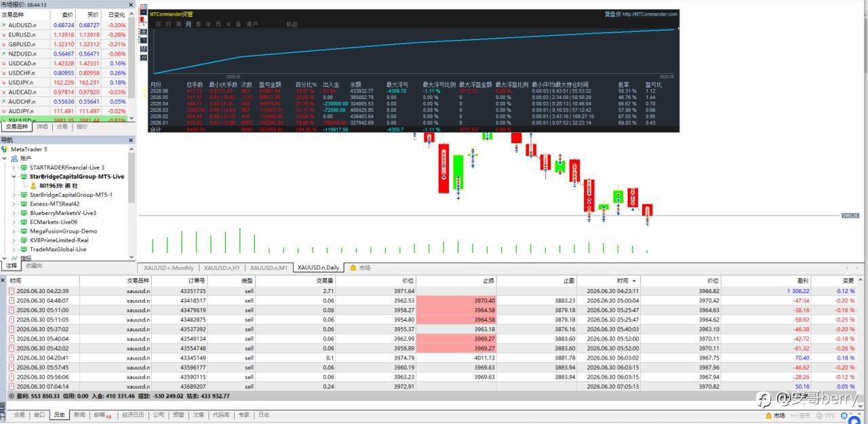
Task: Sort market watch by 日变化 column
Action: [117, 14]
